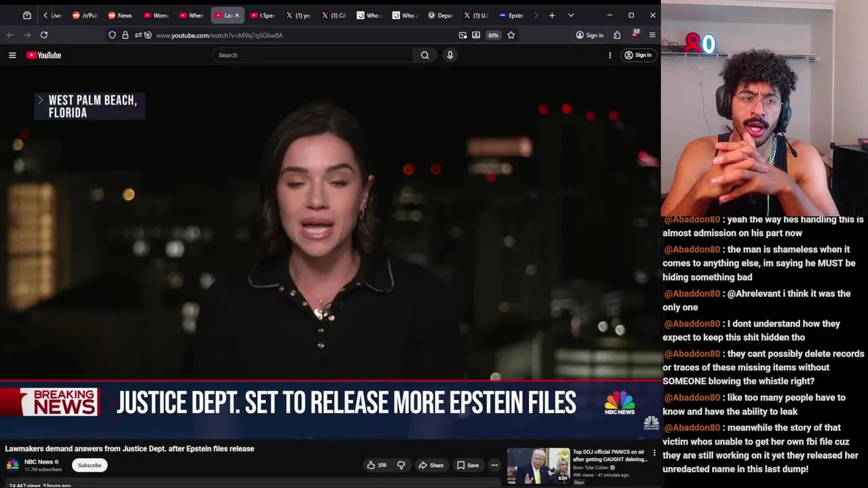
Task: Open YouTube settings three-dot menu
Action: [x=610, y=55]
